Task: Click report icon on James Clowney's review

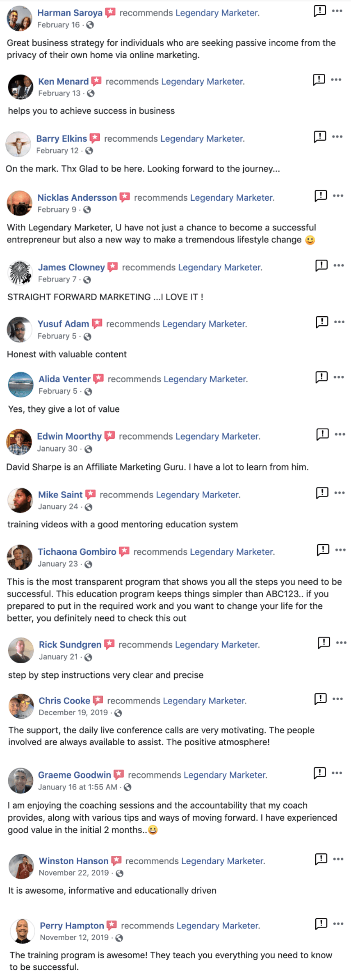Action: point(321,265)
